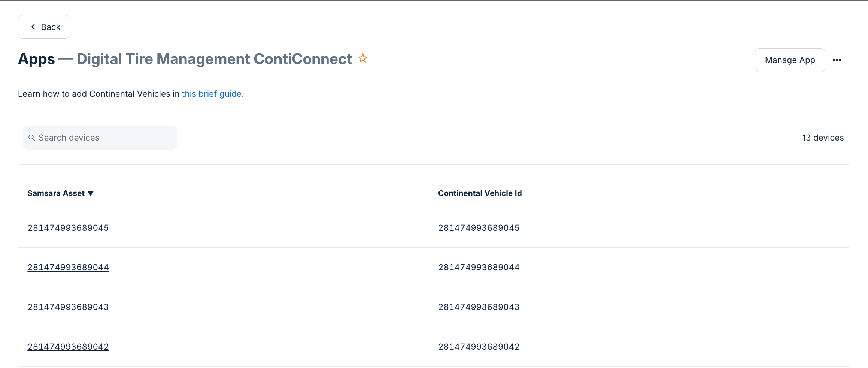Favorite the app with the star icon
The width and height of the screenshot is (868, 368).
pyautogui.click(x=363, y=58)
